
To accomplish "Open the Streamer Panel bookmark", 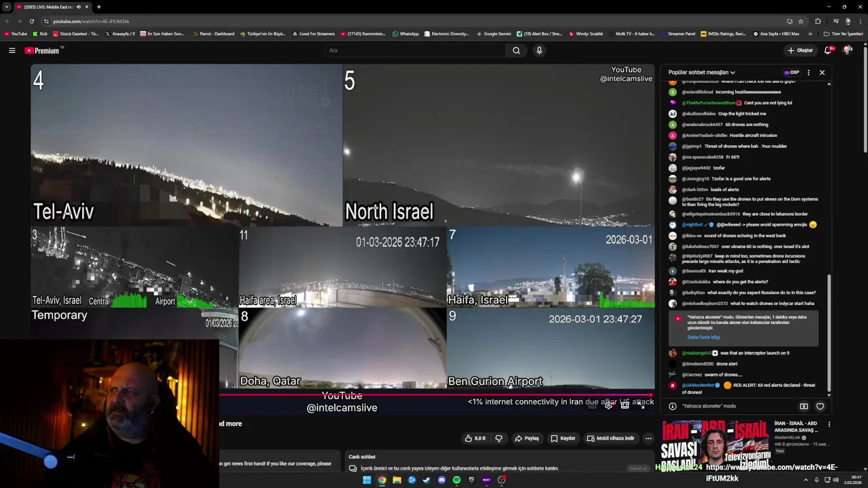I will pyautogui.click(x=677, y=33).
